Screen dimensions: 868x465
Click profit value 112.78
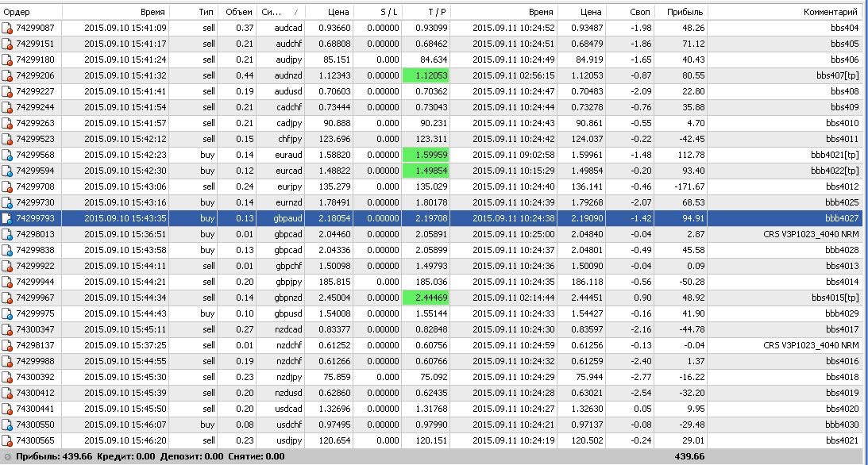[x=692, y=155]
